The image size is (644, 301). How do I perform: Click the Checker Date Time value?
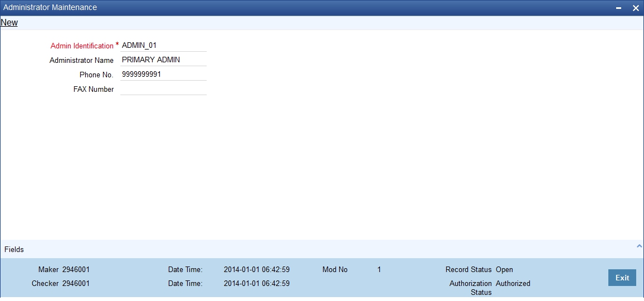[x=257, y=283]
